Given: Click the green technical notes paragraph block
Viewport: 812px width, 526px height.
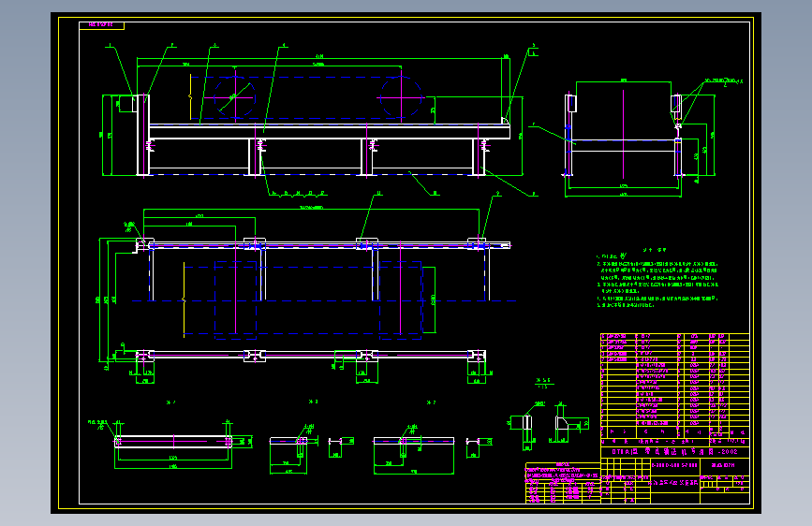Looking at the screenshot, I should coord(657,277).
